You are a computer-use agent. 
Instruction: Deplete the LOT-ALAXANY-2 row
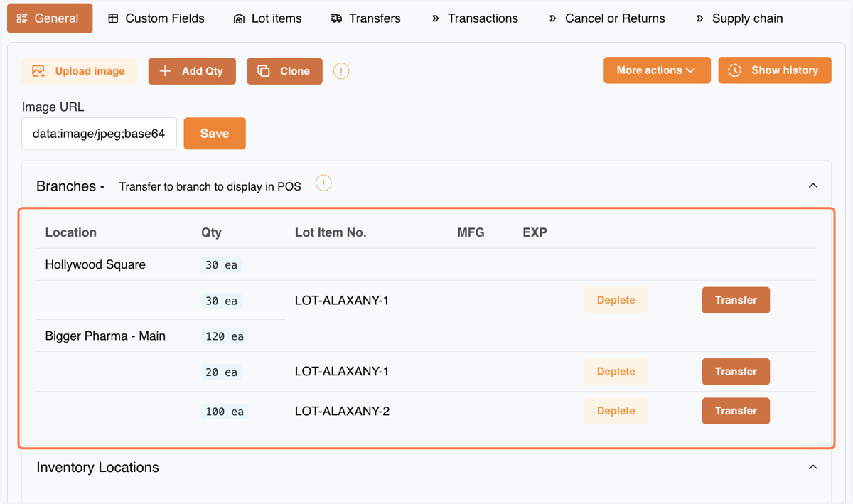[616, 411]
